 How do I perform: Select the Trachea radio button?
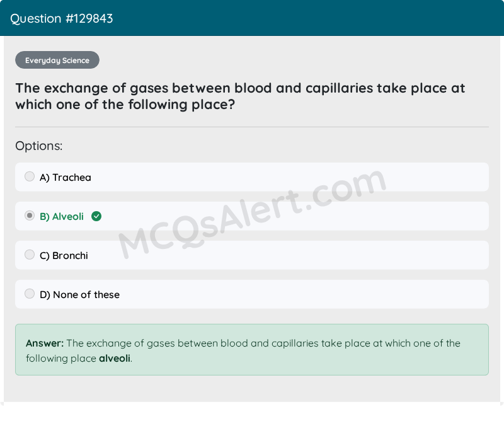(30, 176)
